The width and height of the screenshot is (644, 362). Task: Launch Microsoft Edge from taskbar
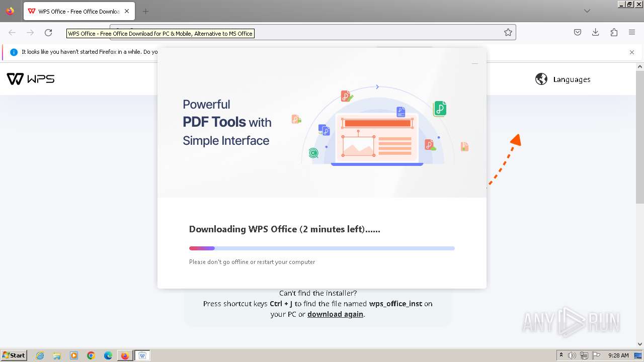108,355
